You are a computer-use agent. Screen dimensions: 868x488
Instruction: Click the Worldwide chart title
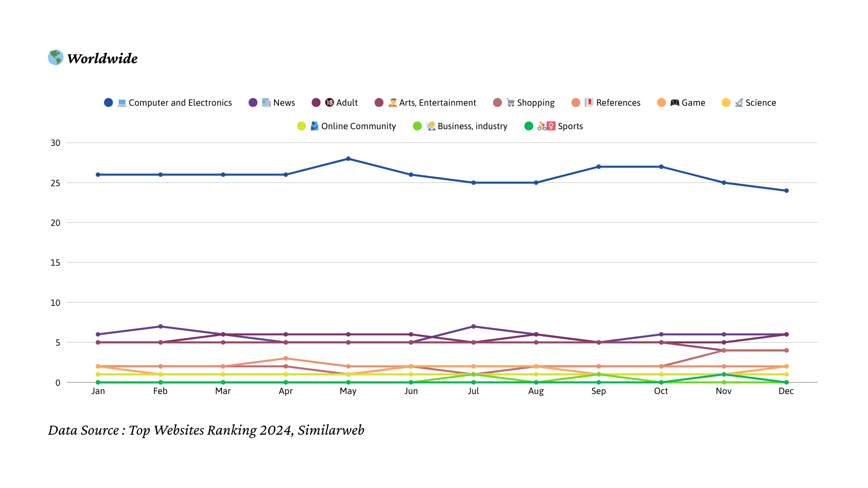click(102, 59)
